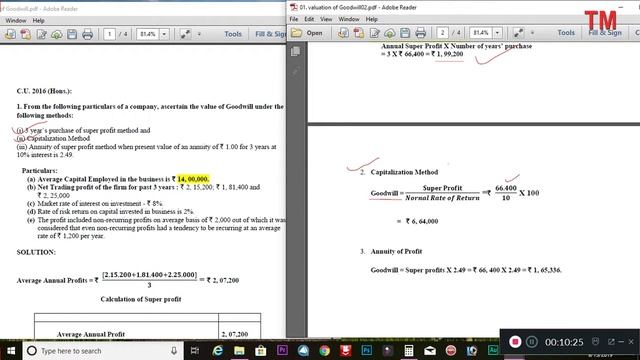The image size is (640, 360).
Task: Click 'Calculation of Super profit' heading
Action: coord(141,299)
